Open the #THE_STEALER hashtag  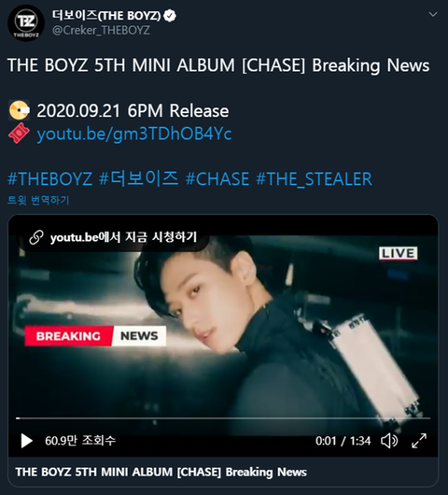314,178
